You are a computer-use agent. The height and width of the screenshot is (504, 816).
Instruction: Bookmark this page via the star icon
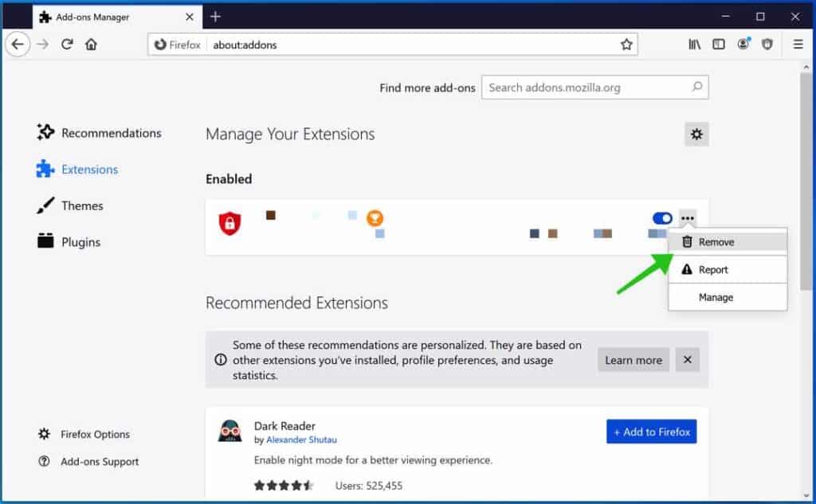coord(627,45)
